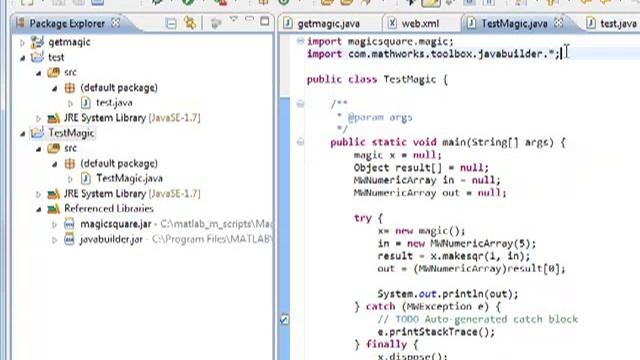Close the Package Explorer tab
Screen dimensions: 640x360
[x=116, y=23]
